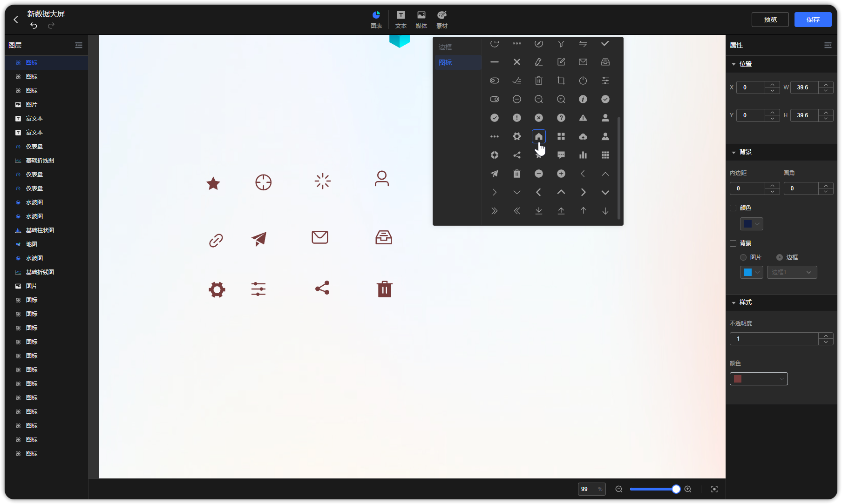Zoom out with the minus magnifier
The width and height of the screenshot is (842, 504).
(x=618, y=489)
